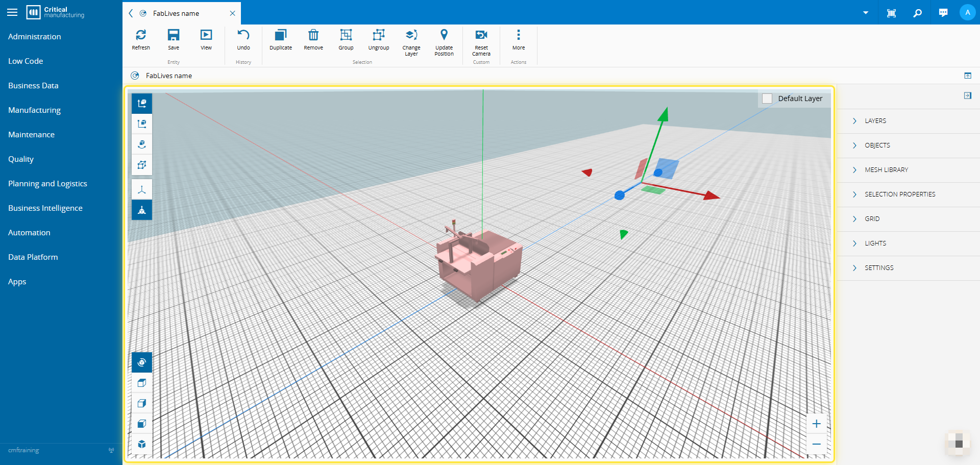Click the zoom in plus button
This screenshot has height=465, width=980.
817,424
